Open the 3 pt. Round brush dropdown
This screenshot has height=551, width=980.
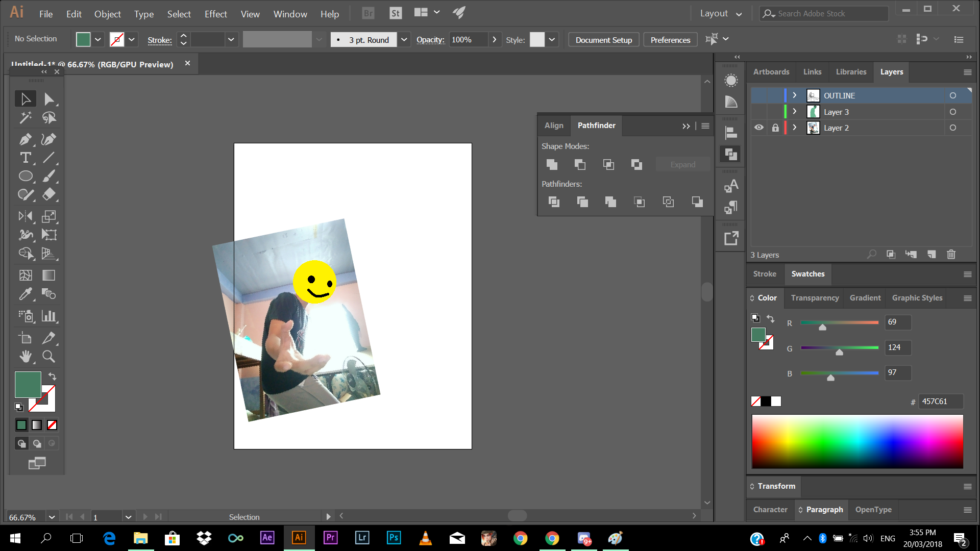click(404, 39)
